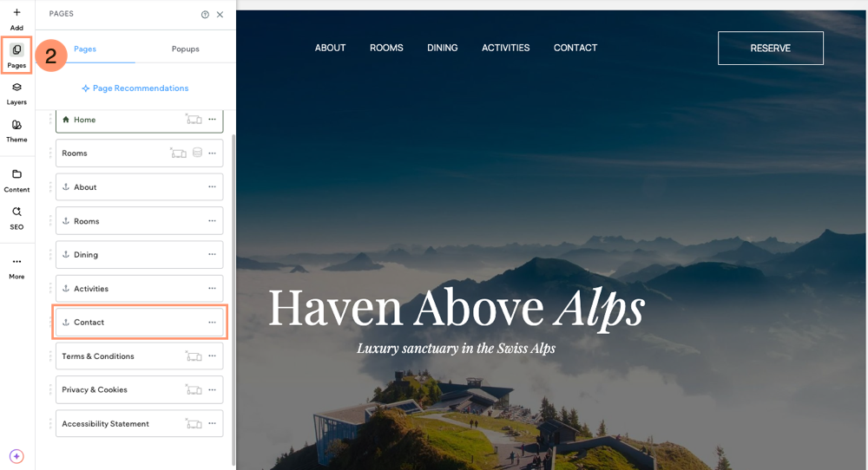The image size is (868, 470).
Task: Click the AI assistant sparkle icon
Action: (16, 456)
